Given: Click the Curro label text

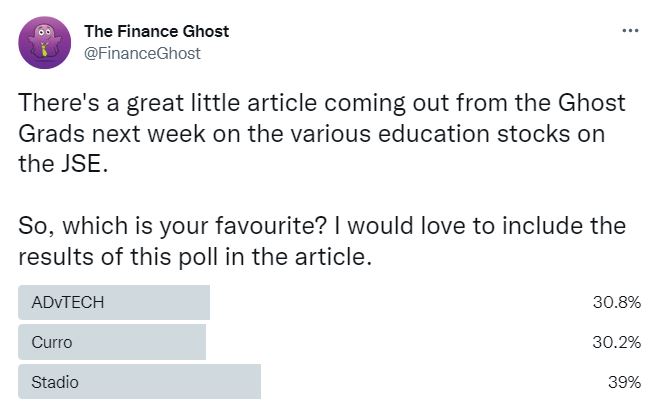Looking at the screenshot, I should point(52,342).
